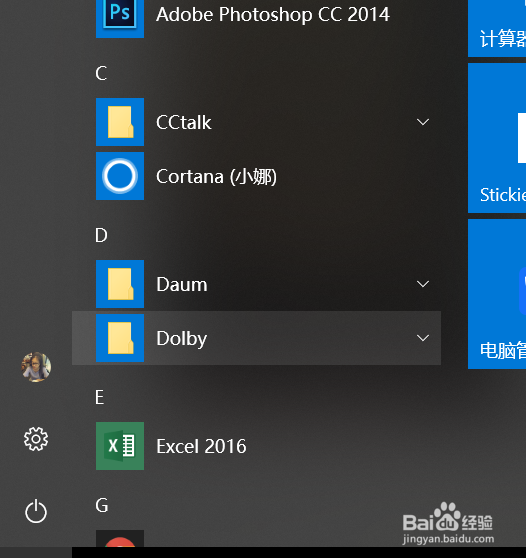
Task: Expand the Dolby folder chevron
Action: [423, 338]
